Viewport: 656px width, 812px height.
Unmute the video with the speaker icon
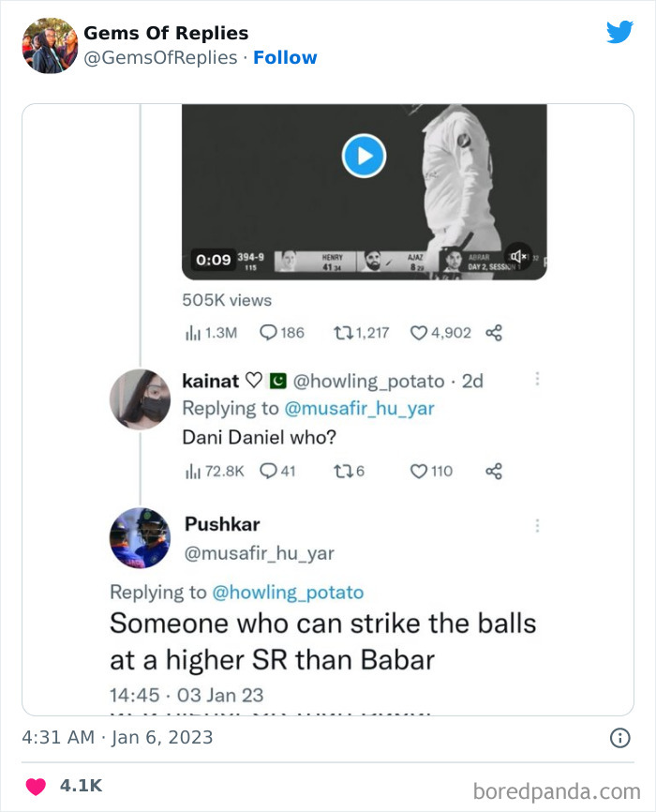516,257
